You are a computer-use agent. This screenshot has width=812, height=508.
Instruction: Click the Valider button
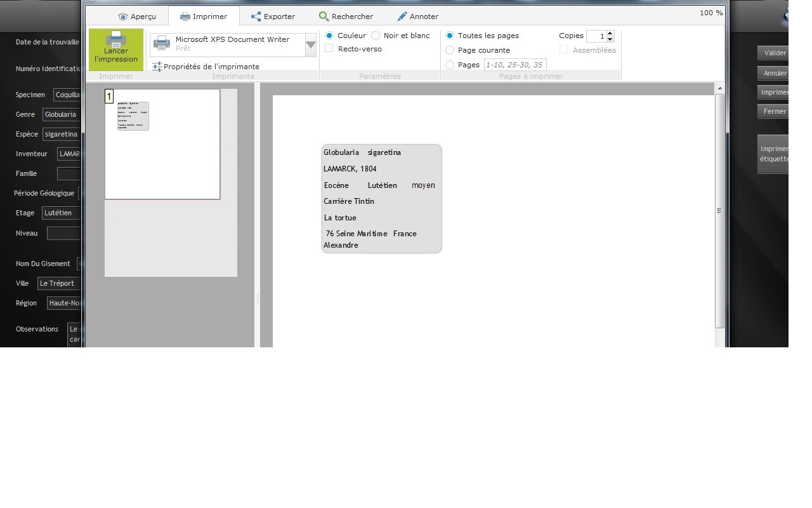pos(775,53)
